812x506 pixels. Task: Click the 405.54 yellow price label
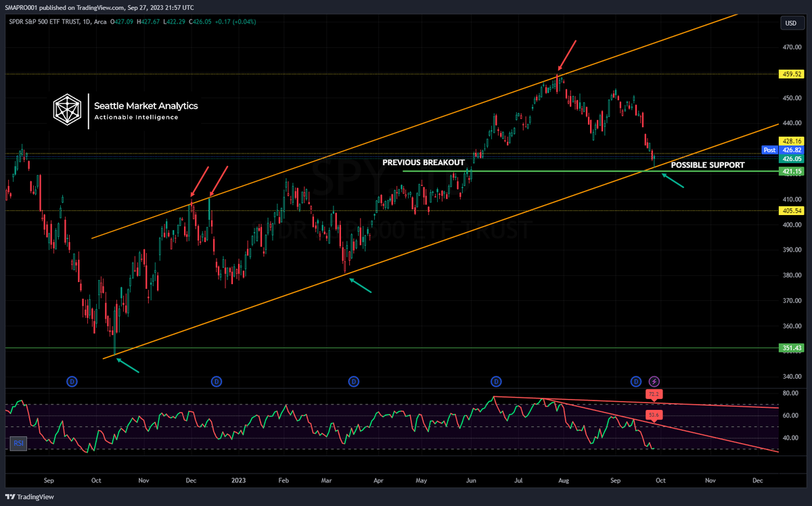click(x=792, y=211)
